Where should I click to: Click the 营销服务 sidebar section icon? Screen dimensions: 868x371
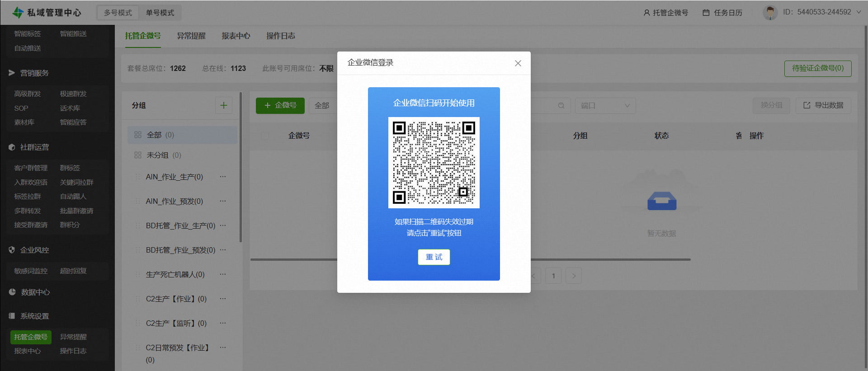[12, 73]
